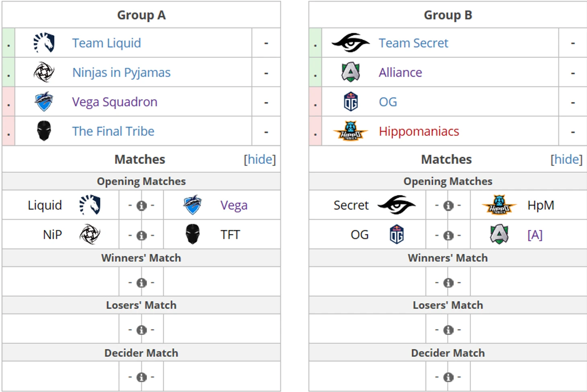This screenshot has height=392, width=587.
Task: Click the Ninjas in Pyjamas logo in standings
Action: point(44,72)
